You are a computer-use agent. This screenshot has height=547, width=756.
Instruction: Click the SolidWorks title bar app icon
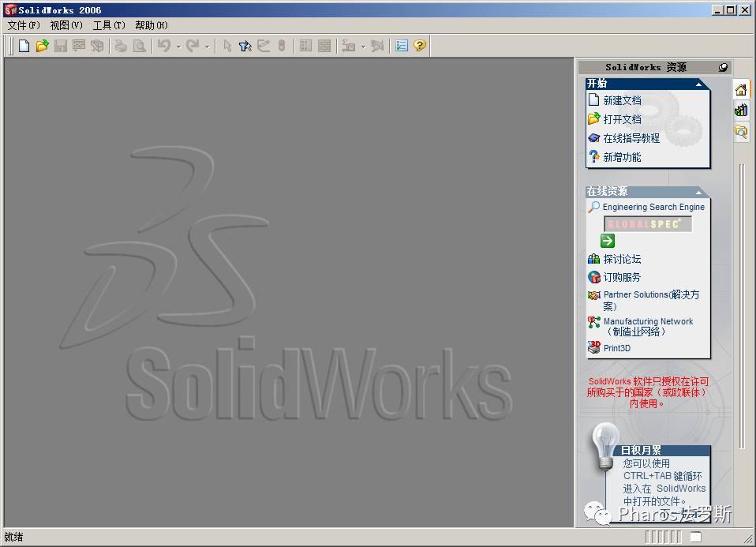tap(10, 9)
